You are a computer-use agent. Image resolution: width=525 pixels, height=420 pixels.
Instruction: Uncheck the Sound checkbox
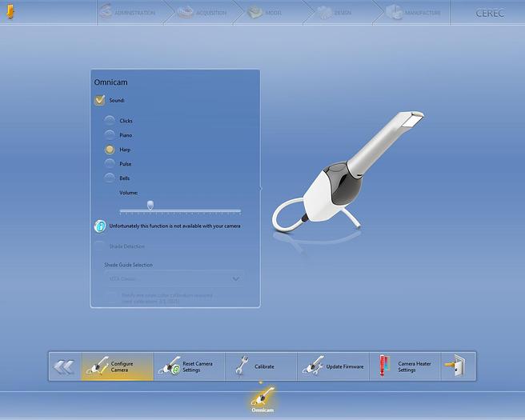click(99, 100)
